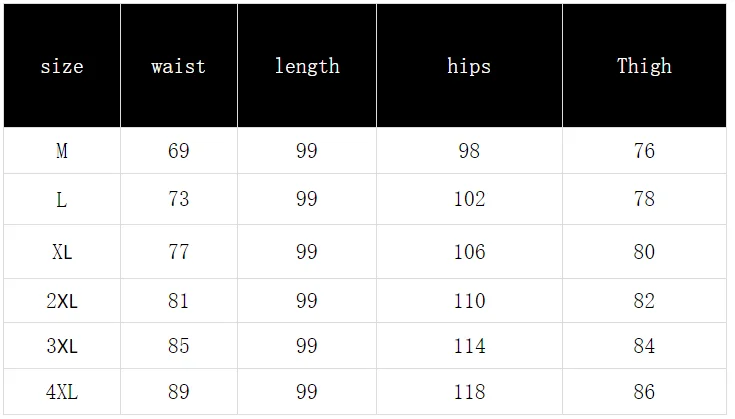735x419 pixels.
Task: Select the 'length' header cell
Action: [x=307, y=67]
